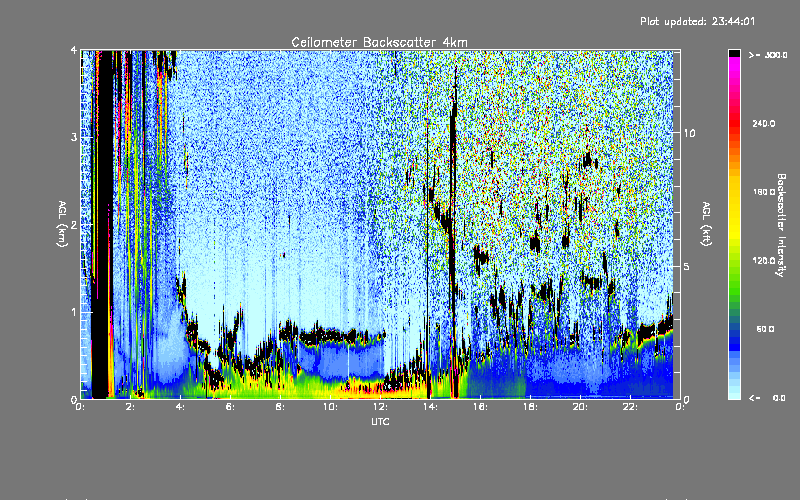The width and height of the screenshot is (800, 500).
Task: Click the "22:" UTC time tick
Action: tap(630, 407)
